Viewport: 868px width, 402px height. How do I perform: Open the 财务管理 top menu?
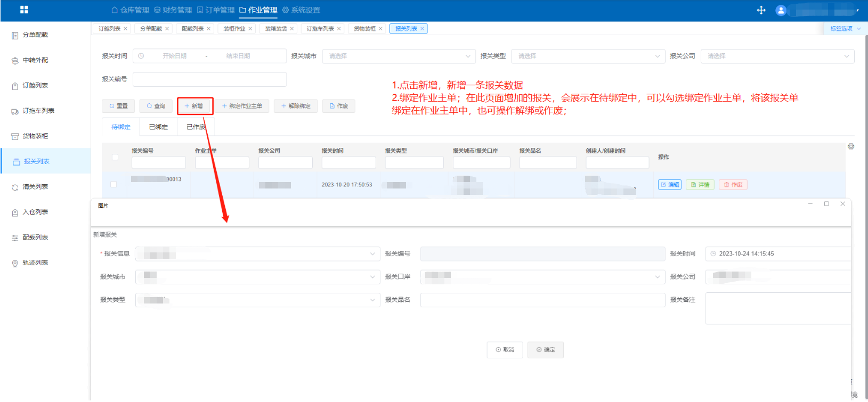pyautogui.click(x=173, y=10)
